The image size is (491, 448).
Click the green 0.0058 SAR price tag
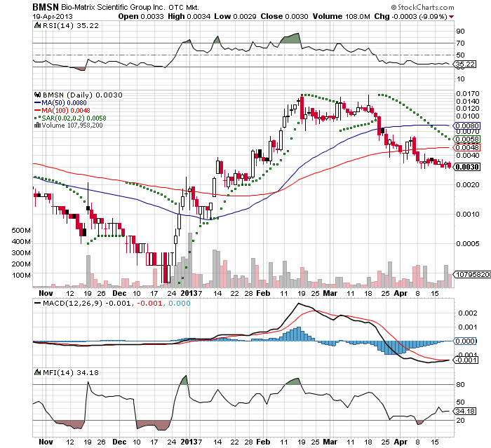(x=466, y=140)
